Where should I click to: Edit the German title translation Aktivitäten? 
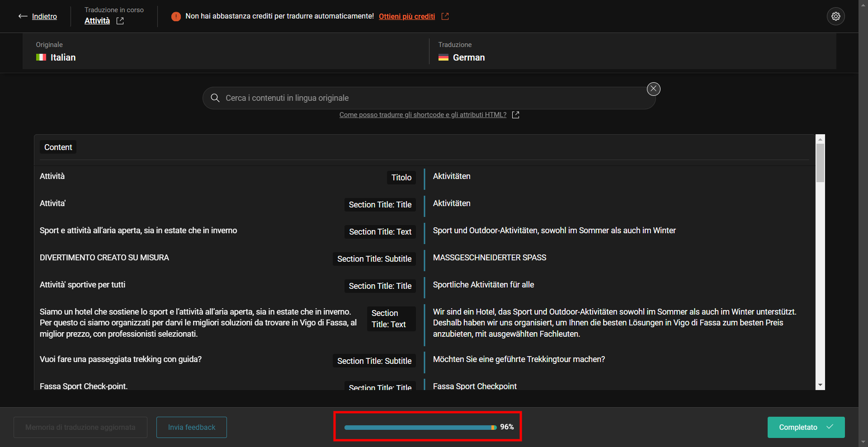(452, 176)
